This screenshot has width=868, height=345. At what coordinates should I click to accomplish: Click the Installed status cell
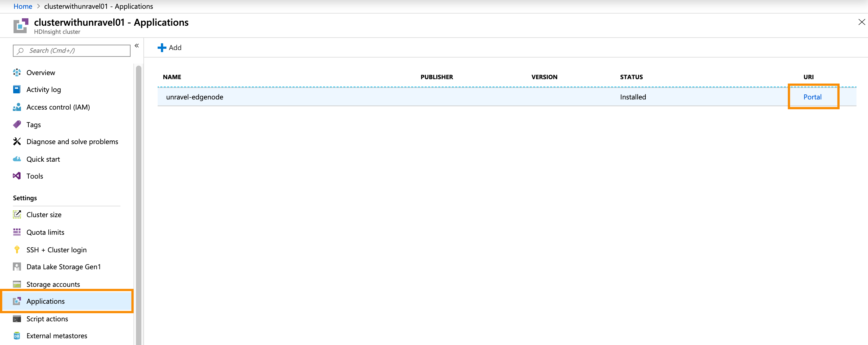pyautogui.click(x=633, y=97)
